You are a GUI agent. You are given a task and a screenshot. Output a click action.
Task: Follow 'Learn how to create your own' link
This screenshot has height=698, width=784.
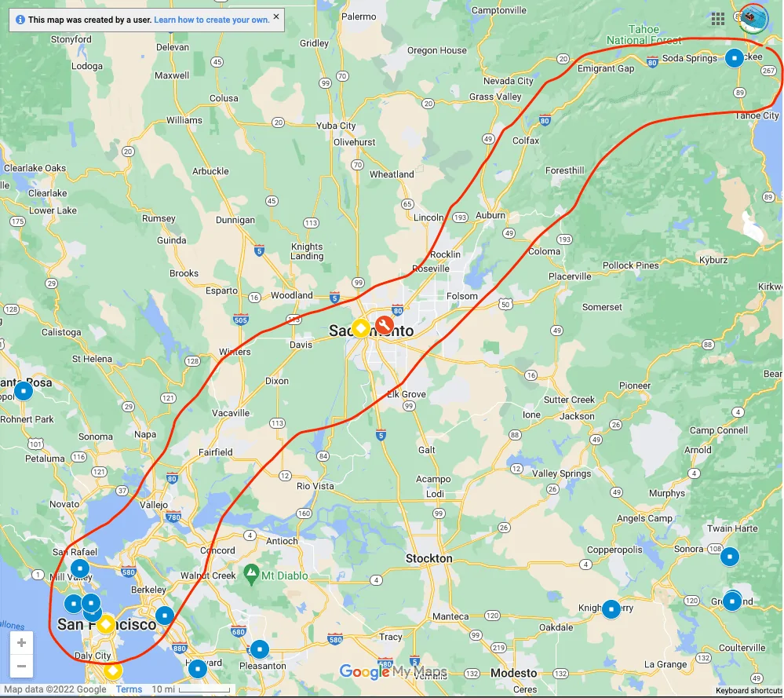coord(212,20)
